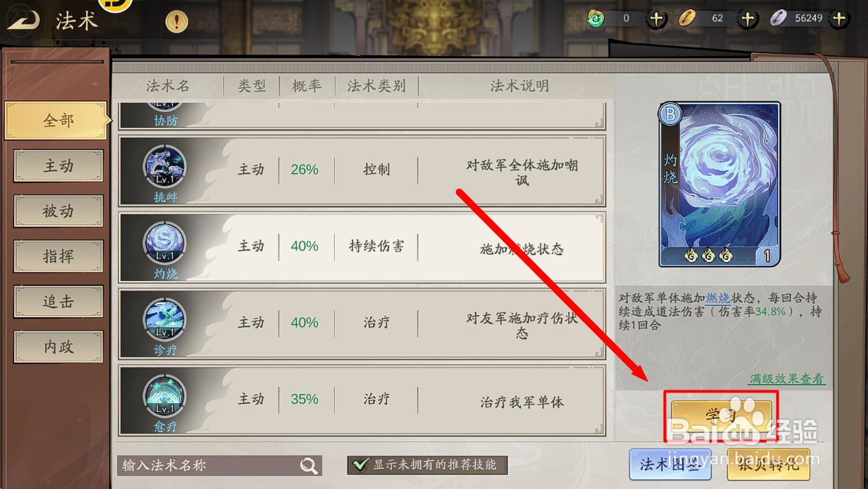
Task: Switch to the 主动 tab
Action: 58,166
